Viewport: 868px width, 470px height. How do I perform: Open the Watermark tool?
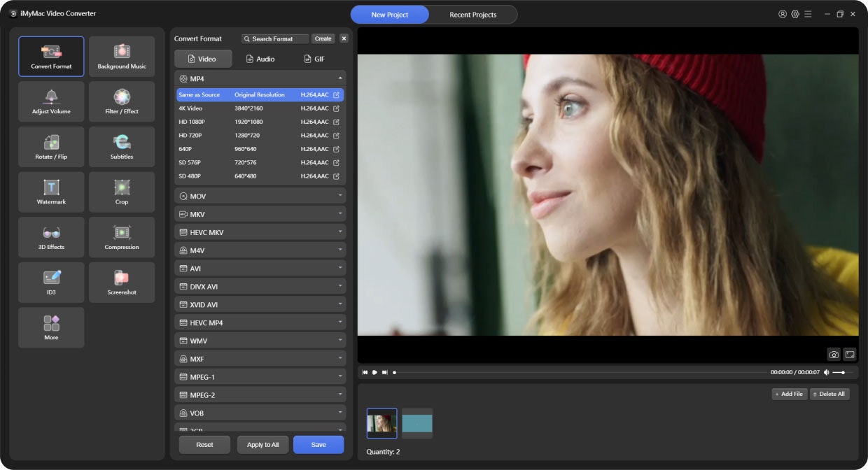[51, 192]
